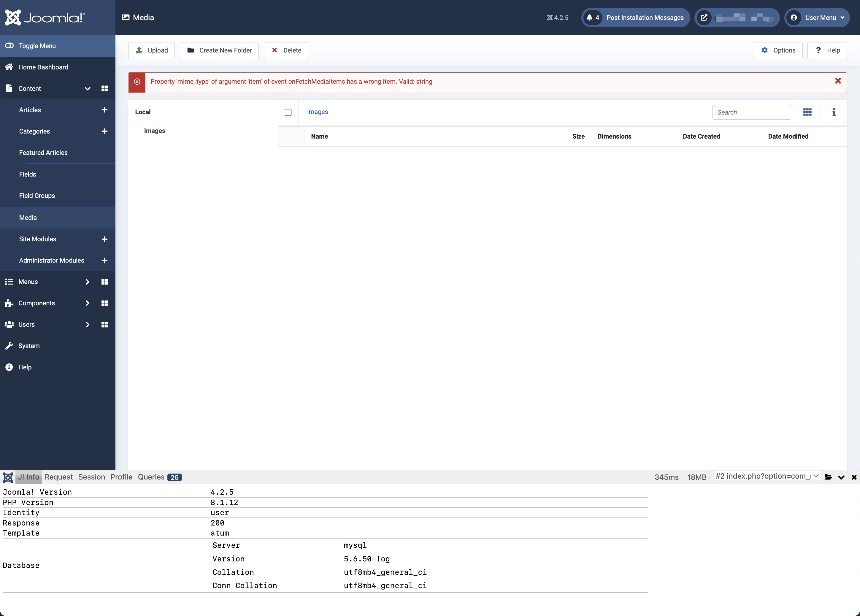Open Articles list

(x=30, y=110)
